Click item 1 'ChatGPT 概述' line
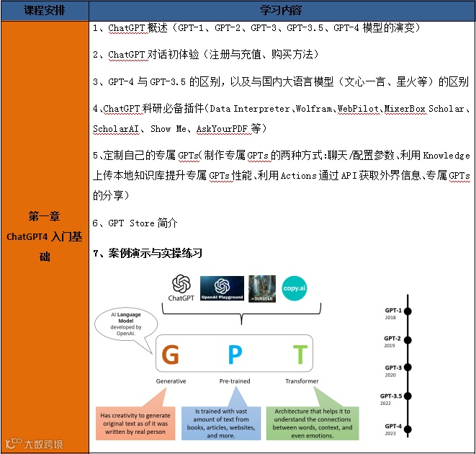The image size is (476, 454). tap(256, 28)
